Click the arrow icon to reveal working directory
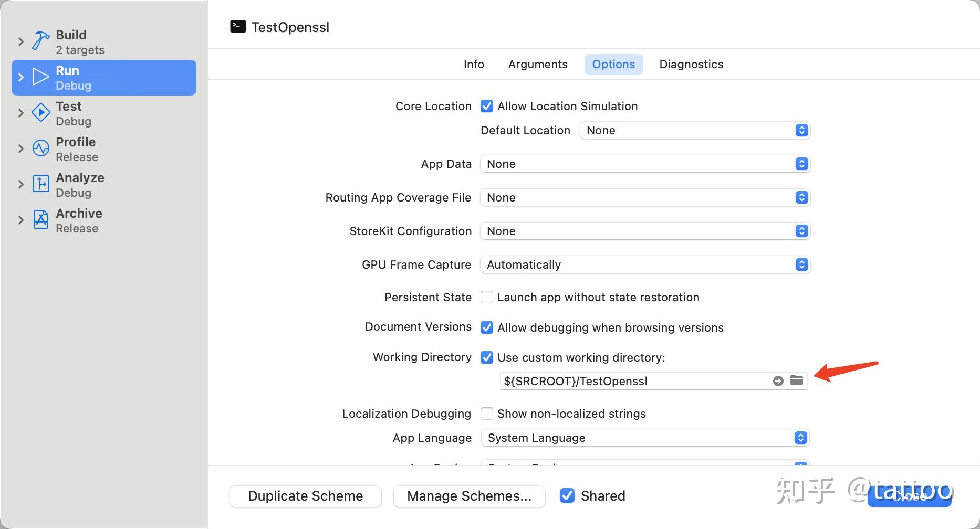This screenshot has width=980, height=529. [778, 381]
